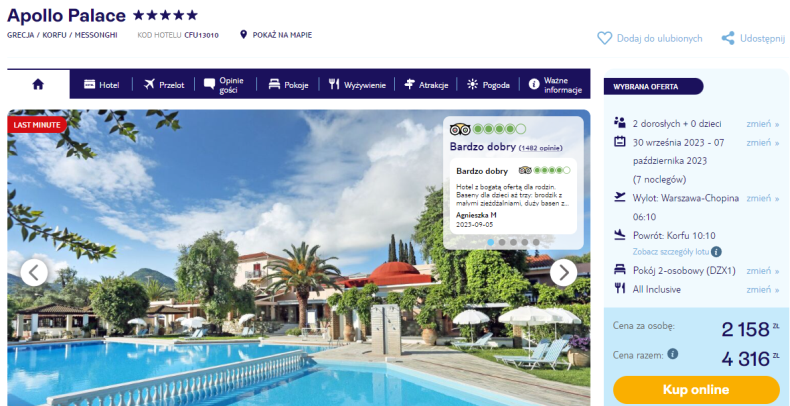The width and height of the screenshot is (790, 406).
Task: Open the Pokoje tab
Action: tap(288, 85)
